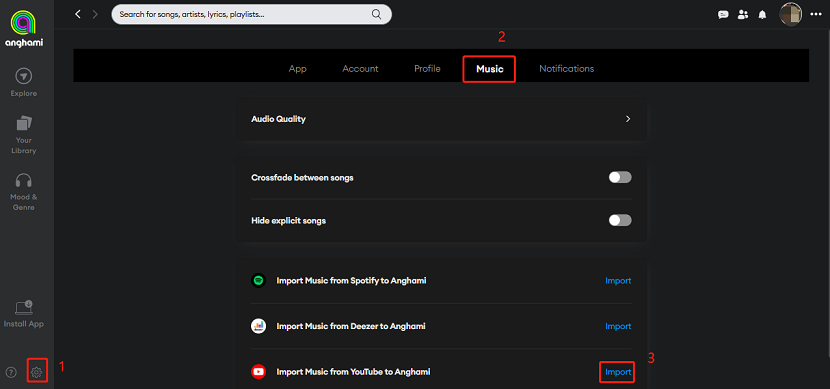Image resolution: width=830 pixels, height=389 pixels.
Task: Switch to the Account tab
Action: click(360, 69)
